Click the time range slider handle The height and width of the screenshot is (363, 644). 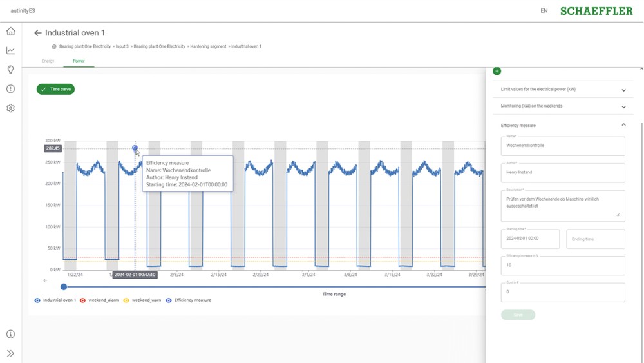coord(64,287)
